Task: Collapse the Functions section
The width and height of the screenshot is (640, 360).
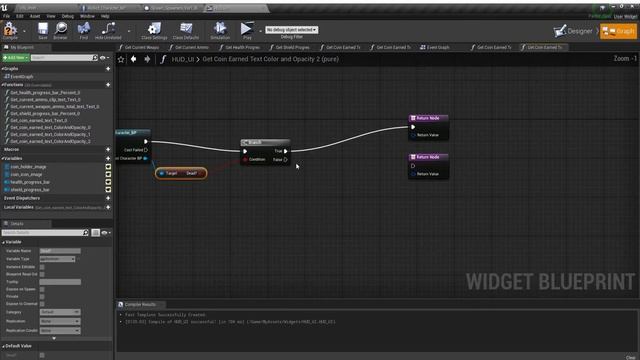Action: (2, 85)
